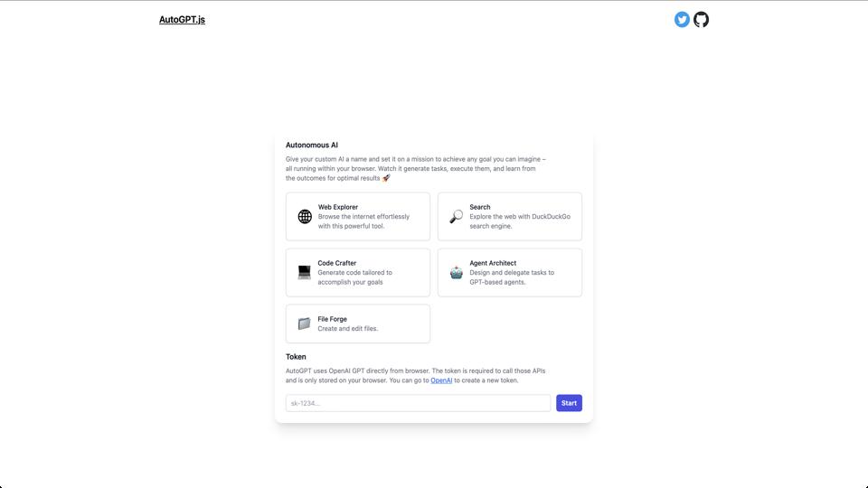Go to the AutoGPT.js home link
868x488 pixels.
coord(182,20)
